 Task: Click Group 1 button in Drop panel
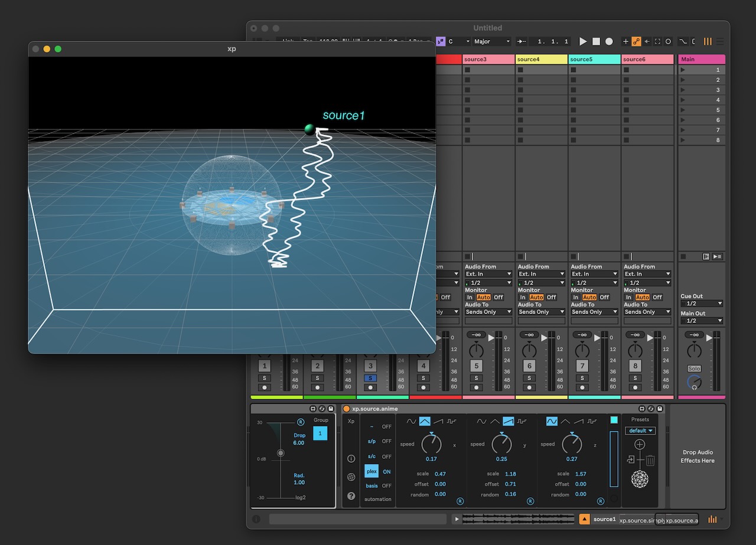coord(320,433)
